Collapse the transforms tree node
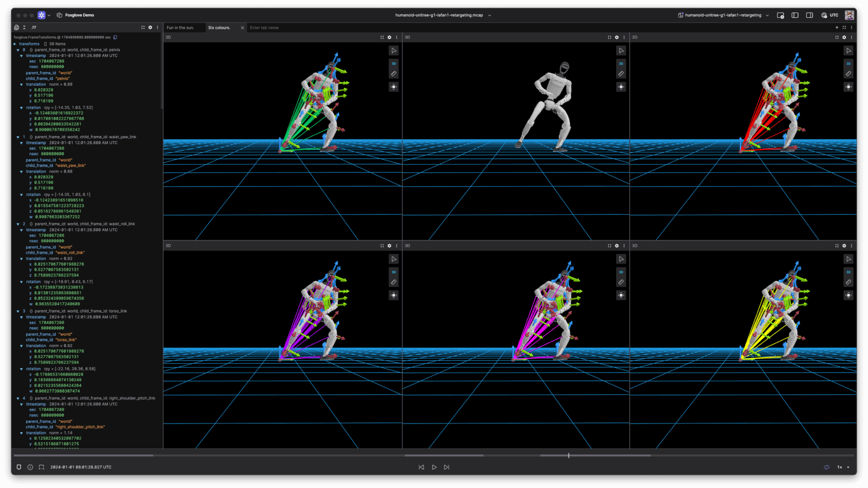Image resolution: width=868 pixels, height=488 pixels. (15, 44)
